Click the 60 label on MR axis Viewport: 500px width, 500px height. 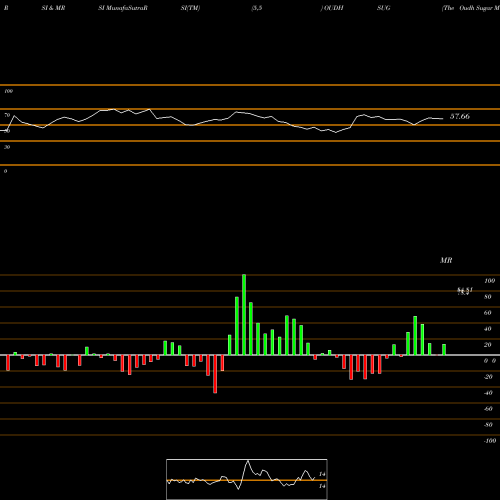[x=488, y=313]
